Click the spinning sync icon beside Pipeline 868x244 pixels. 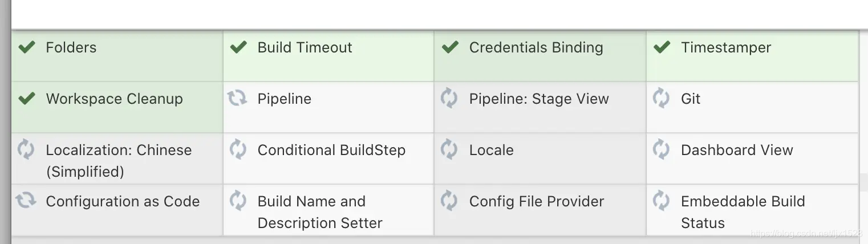(x=237, y=99)
